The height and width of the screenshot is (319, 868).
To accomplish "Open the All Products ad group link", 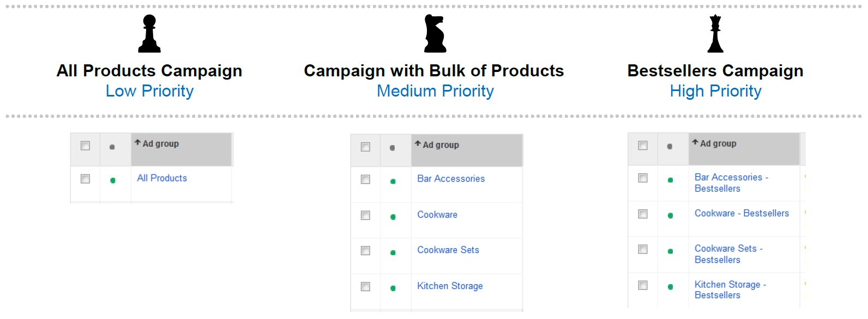I will coord(162,178).
